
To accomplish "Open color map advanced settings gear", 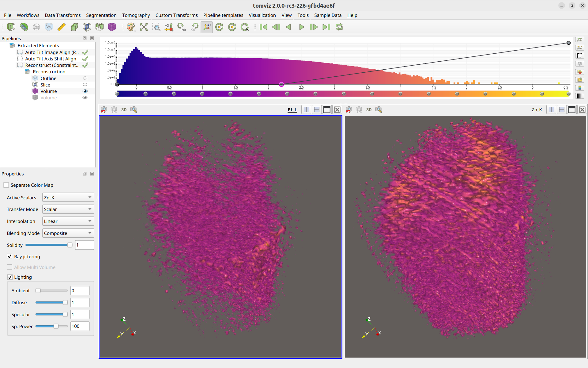I will tap(580, 64).
